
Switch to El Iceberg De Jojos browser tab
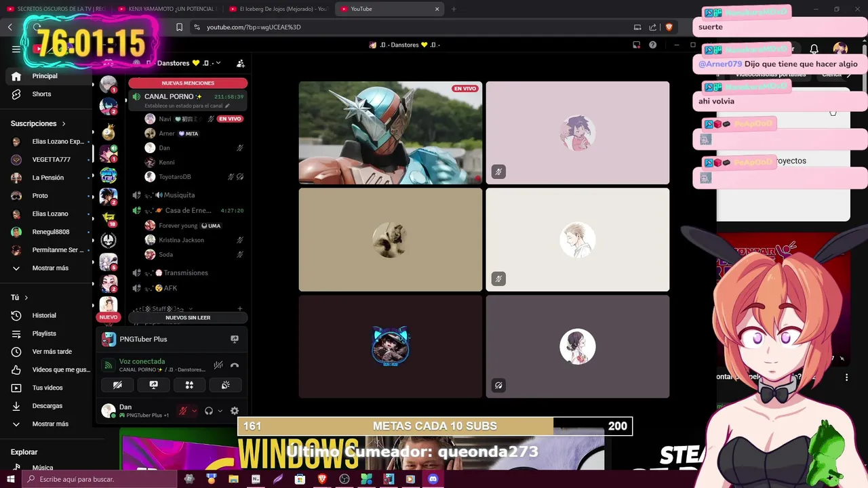pos(278,9)
